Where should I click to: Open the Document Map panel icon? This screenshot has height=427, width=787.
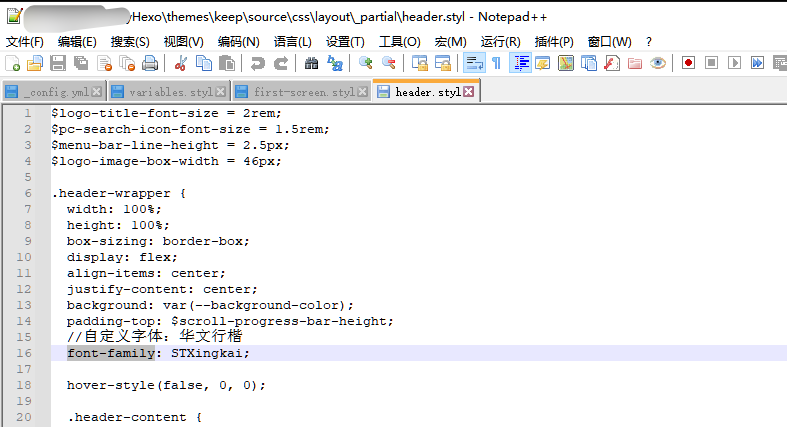point(566,63)
